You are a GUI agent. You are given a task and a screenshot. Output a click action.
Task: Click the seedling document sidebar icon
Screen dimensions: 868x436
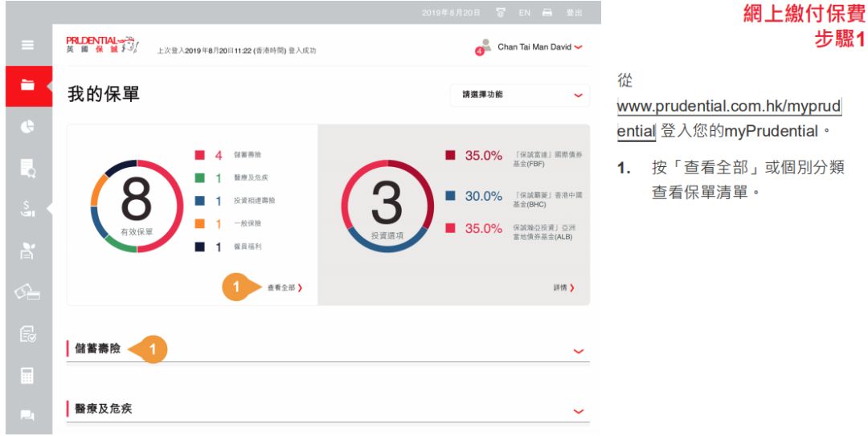point(27,251)
